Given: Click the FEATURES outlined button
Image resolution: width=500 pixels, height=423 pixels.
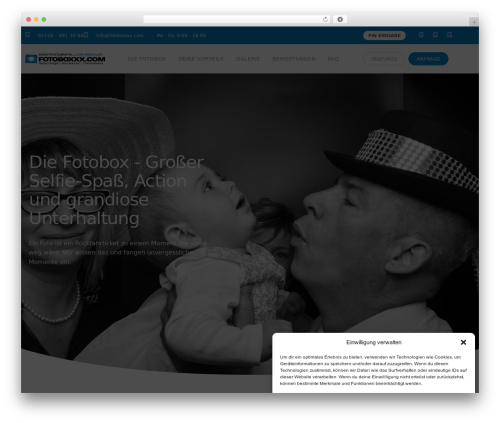Looking at the screenshot, I should click(384, 59).
